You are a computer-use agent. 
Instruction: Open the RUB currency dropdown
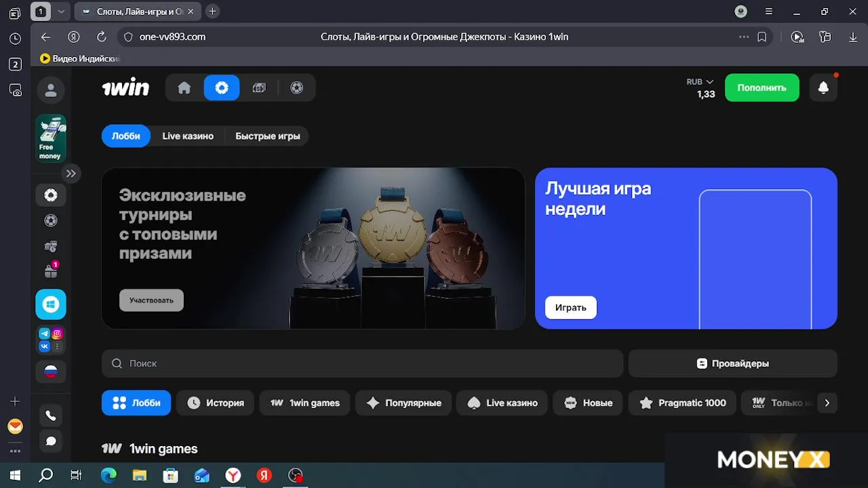coord(700,82)
